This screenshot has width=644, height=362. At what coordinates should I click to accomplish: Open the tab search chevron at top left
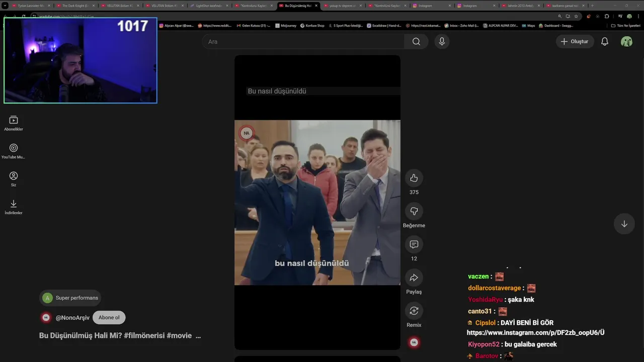pyautogui.click(x=5, y=6)
